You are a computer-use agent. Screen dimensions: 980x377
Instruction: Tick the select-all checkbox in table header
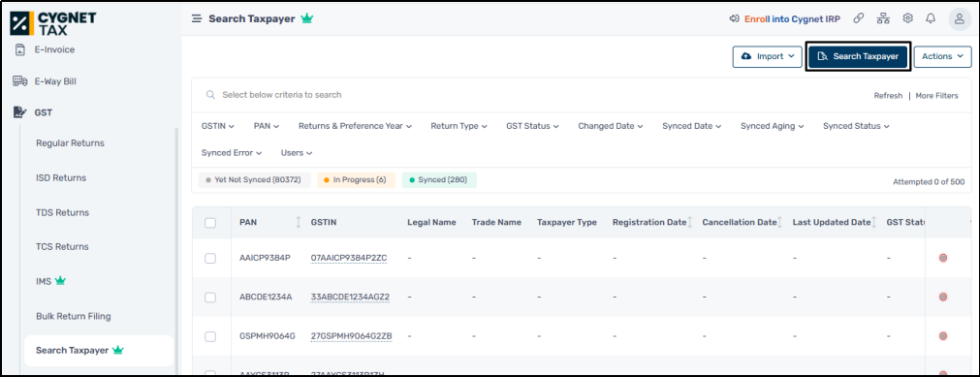[x=210, y=223]
